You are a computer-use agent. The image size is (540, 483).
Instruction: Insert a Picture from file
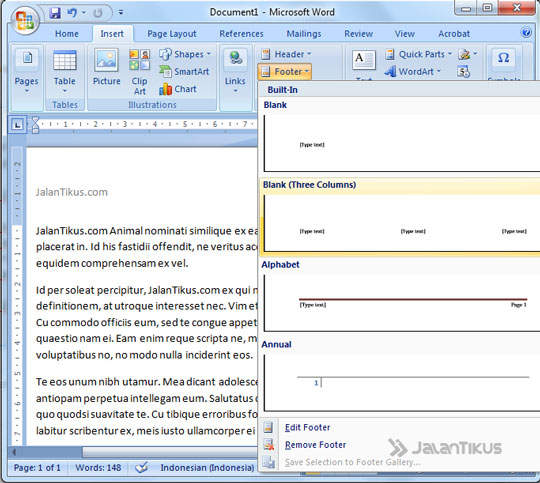pos(106,68)
